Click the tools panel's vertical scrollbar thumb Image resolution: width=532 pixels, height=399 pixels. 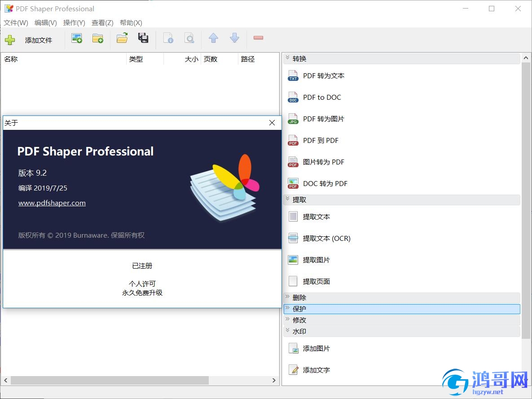(526, 200)
